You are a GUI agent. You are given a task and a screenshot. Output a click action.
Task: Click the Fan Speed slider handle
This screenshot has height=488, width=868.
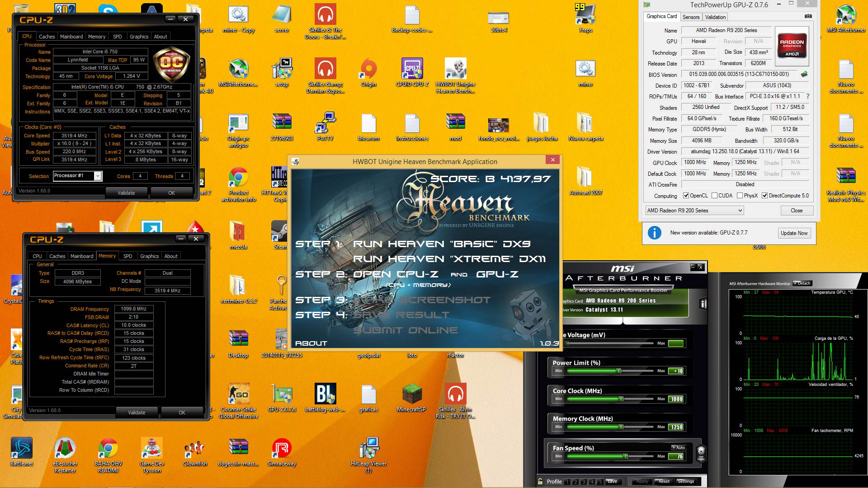point(626,456)
